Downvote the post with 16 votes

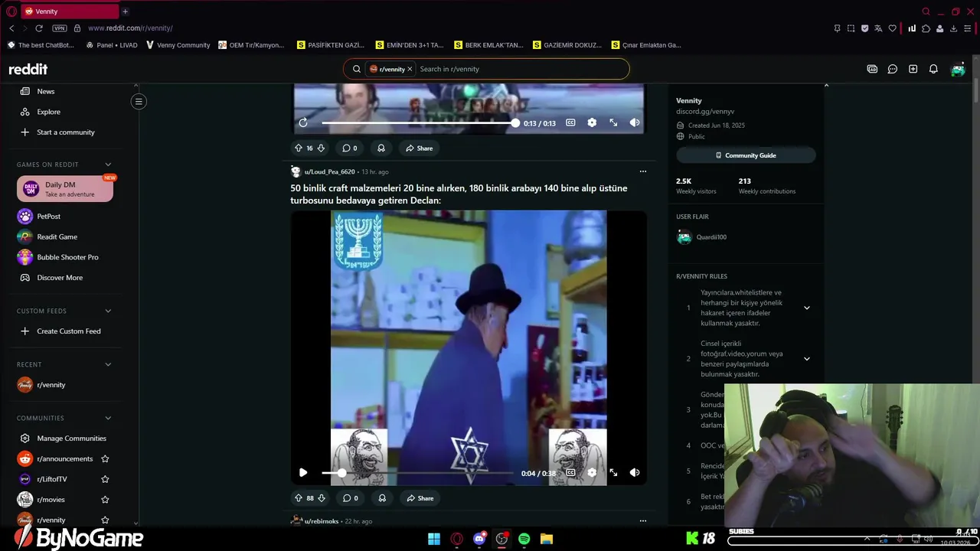pyautogui.click(x=321, y=148)
